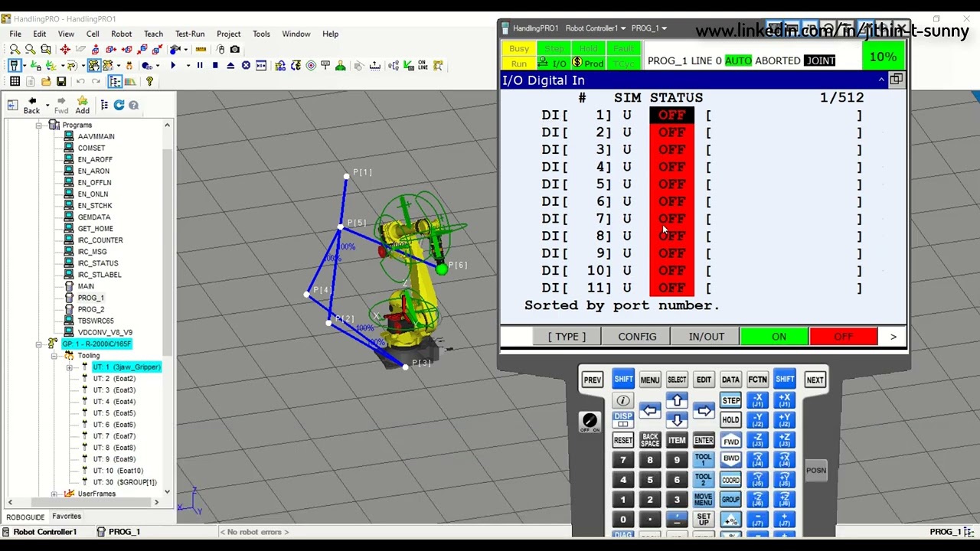The height and width of the screenshot is (551, 980).
Task: Open the Test-Run menu
Action: tap(190, 34)
